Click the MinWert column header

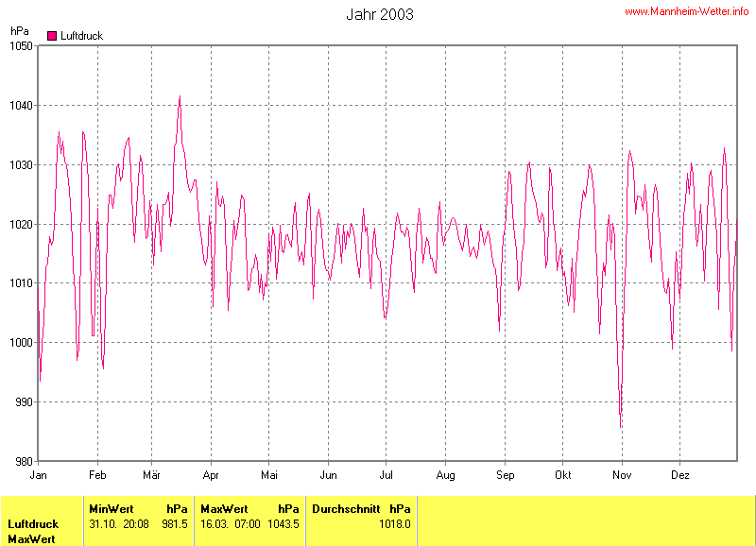tap(112, 508)
